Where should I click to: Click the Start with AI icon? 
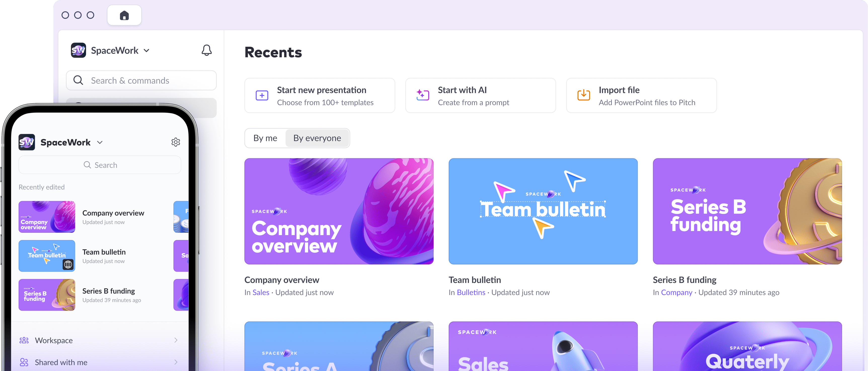coord(422,95)
